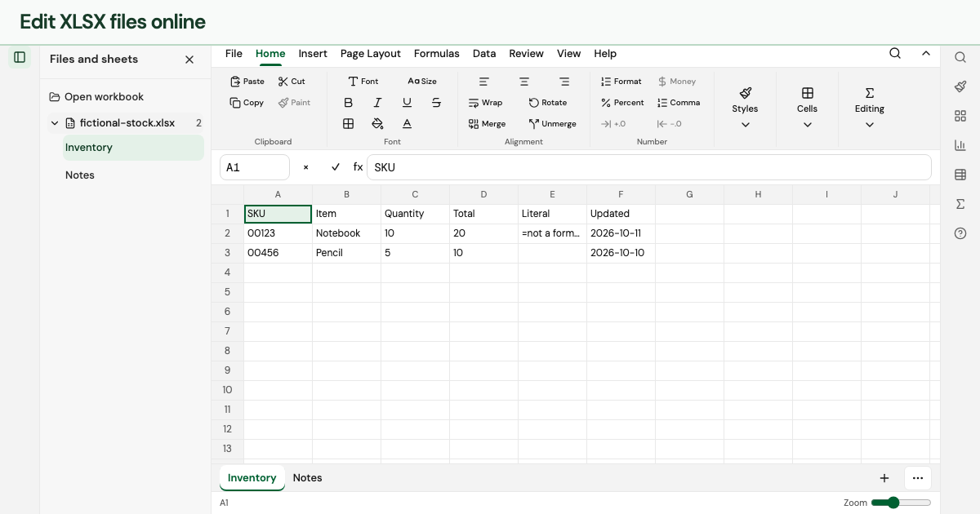Image resolution: width=980 pixels, height=514 pixels.
Task: Toggle strikethrough formatting
Action: point(436,103)
